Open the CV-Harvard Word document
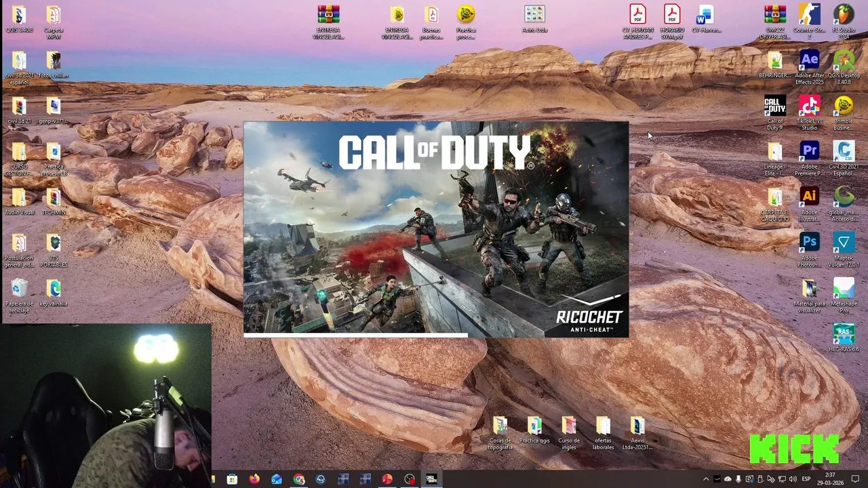 (706, 19)
